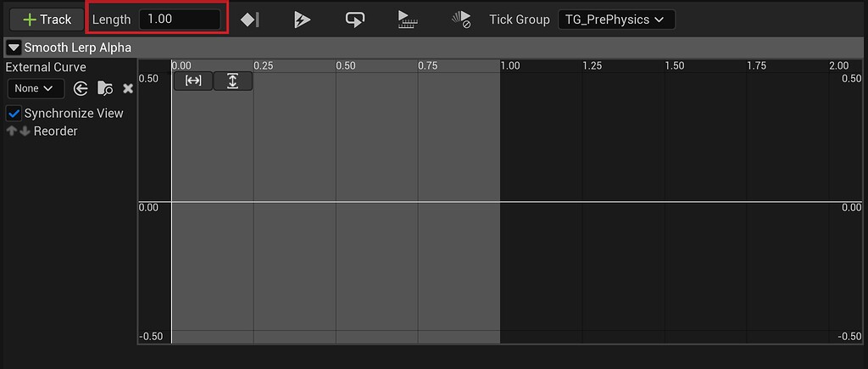Viewport: 868px width, 369px height.
Task: Enable AutoPlay with the lightning play icon
Action: [303, 20]
